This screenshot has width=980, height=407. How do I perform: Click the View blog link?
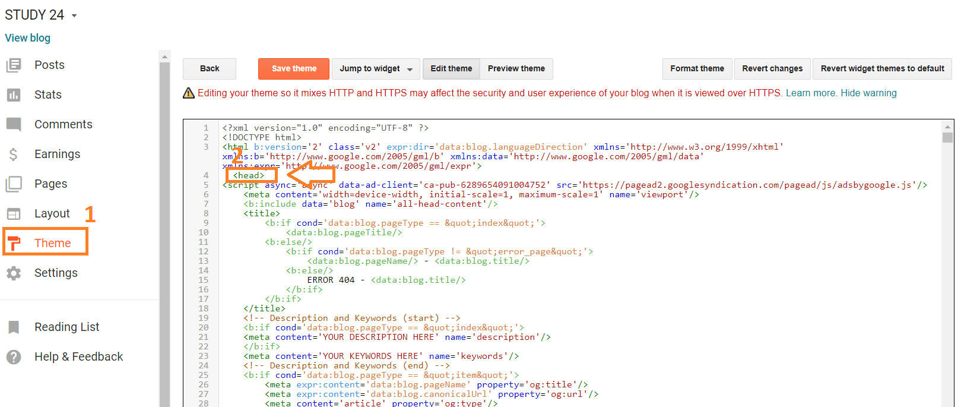(28, 38)
